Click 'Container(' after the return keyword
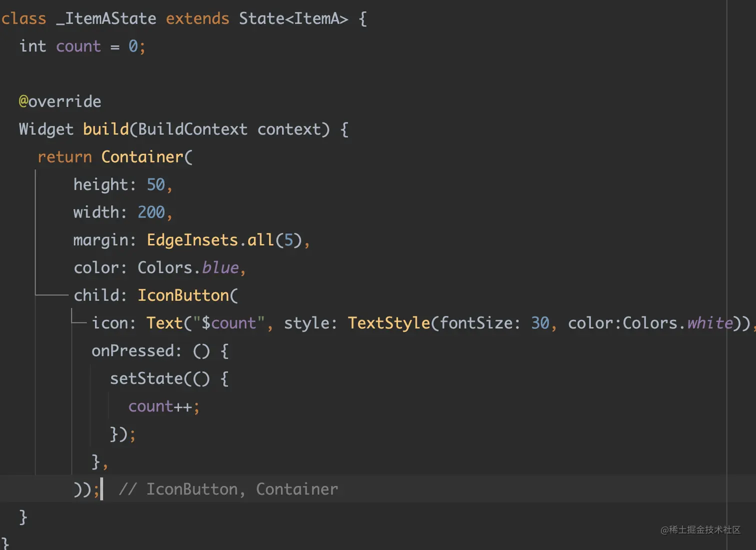 (x=147, y=157)
